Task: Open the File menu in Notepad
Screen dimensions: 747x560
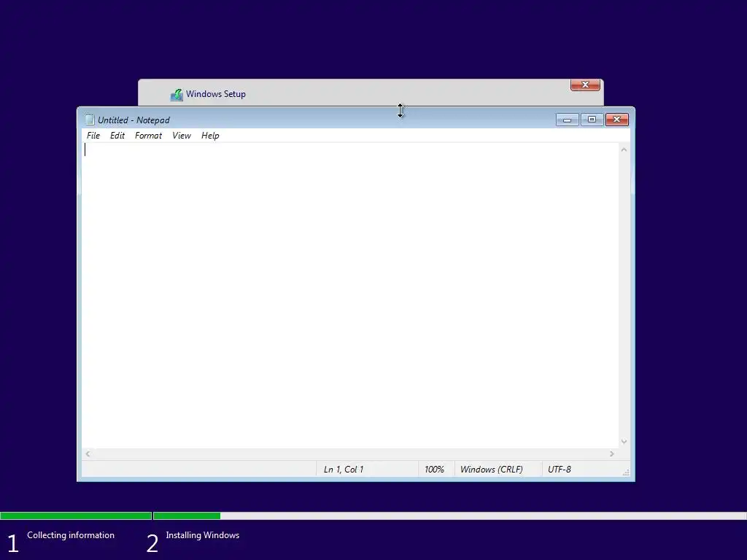Action: [93, 136]
